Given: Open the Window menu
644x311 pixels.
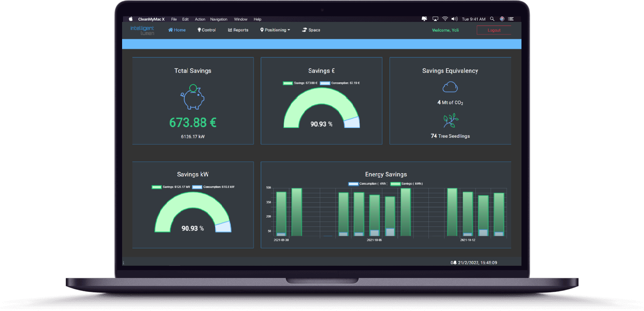Looking at the screenshot, I should (241, 19).
